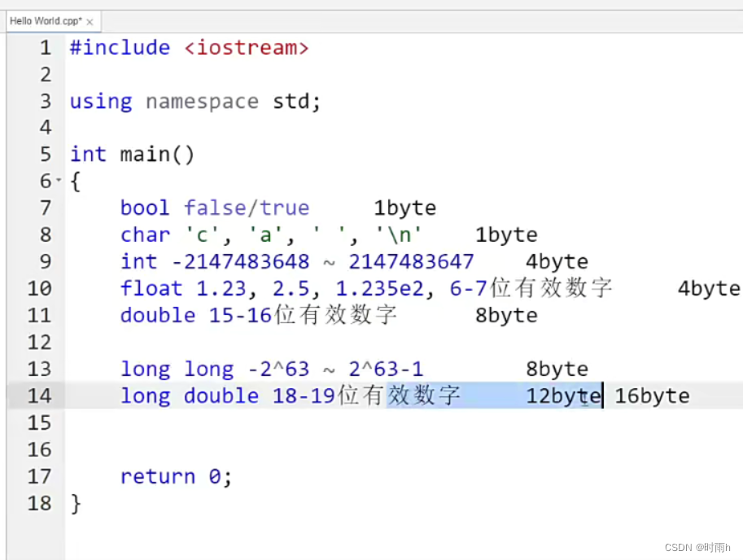743x560 pixels.
Task: Click the empty line 15 in the editor
Action: [163, 422]
